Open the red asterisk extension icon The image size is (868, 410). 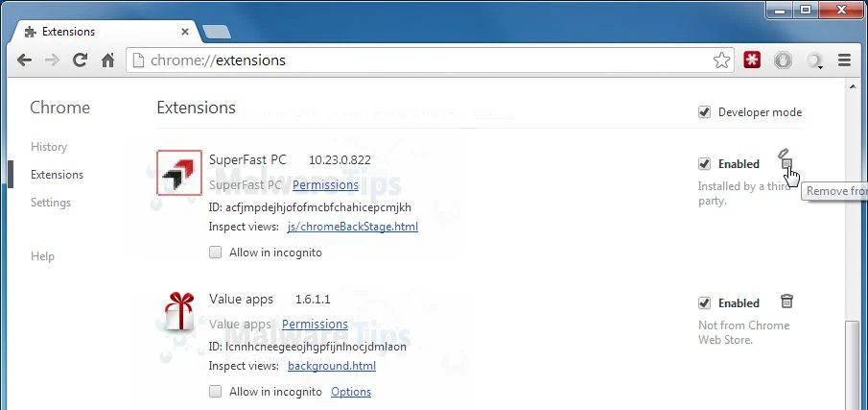tap(752, 60)
